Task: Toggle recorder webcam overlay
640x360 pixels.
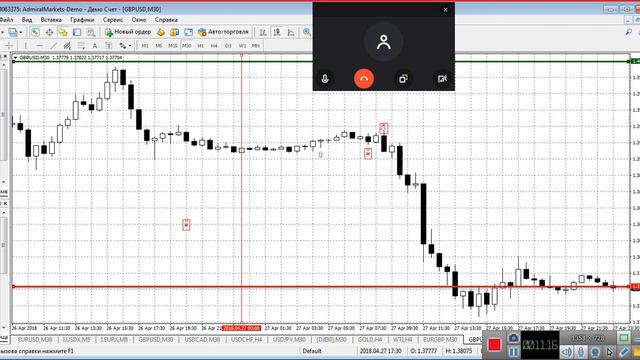Action: click(x=595, y=351)
